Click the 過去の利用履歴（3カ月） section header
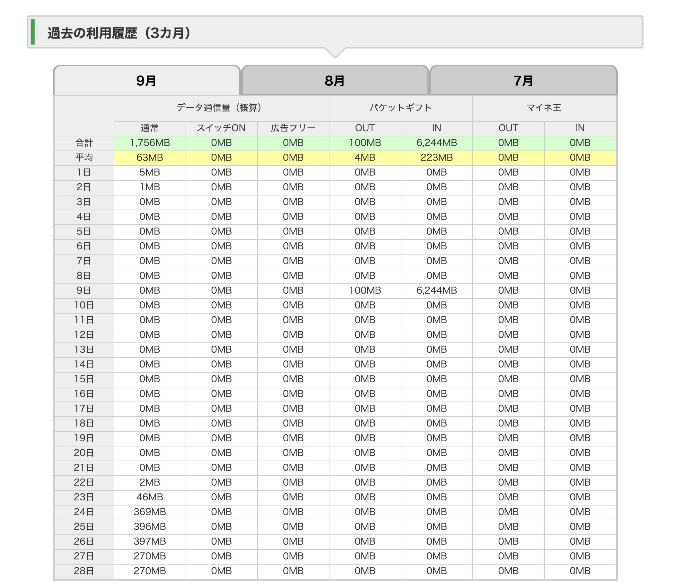 point(119,33)
